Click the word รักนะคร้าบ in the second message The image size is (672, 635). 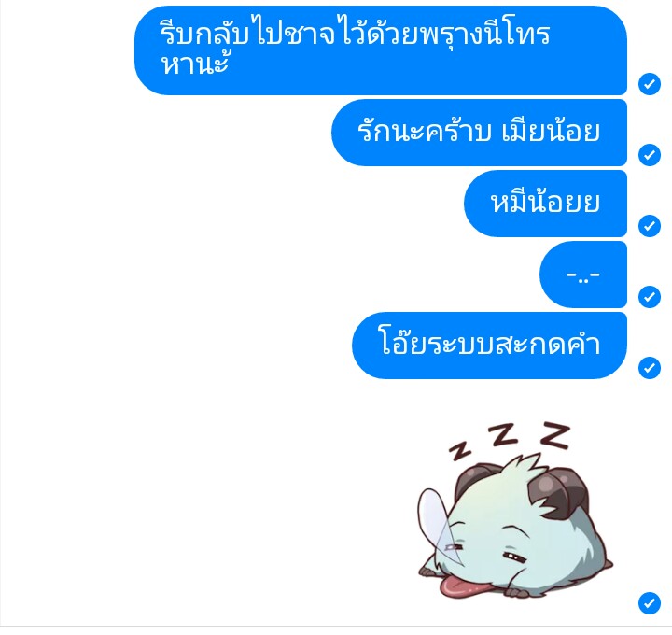(425, 131)
